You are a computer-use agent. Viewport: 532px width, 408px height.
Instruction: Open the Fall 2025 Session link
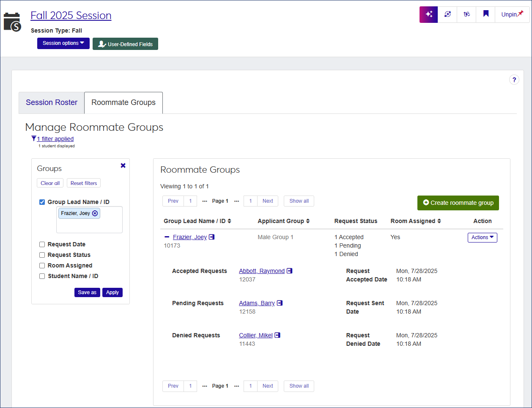pos(71,15)
